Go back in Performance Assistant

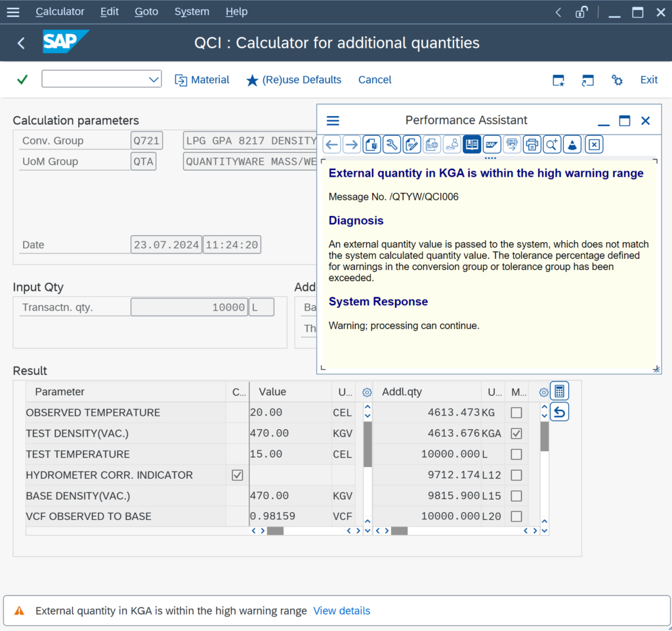tap(331, 144)
